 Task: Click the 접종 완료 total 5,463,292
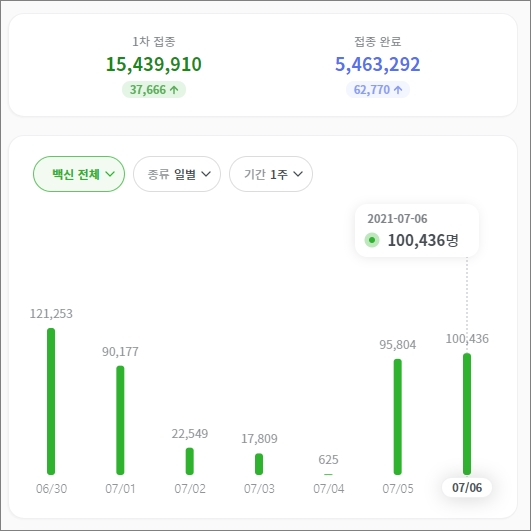(378, 64)
